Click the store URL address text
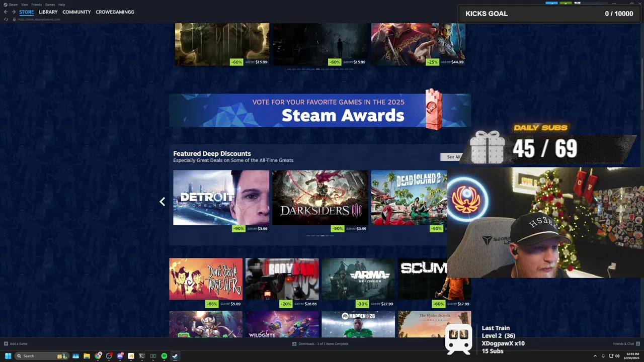644x362 pixels. 39,19
